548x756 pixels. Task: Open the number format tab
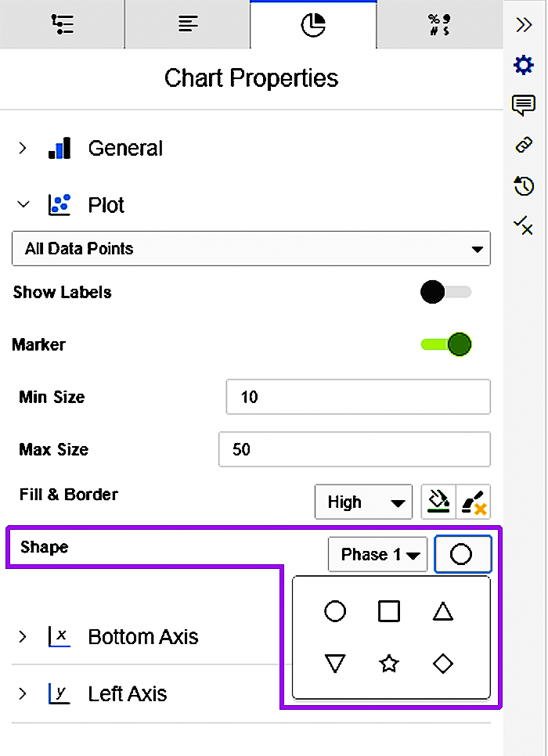(439, 24)
